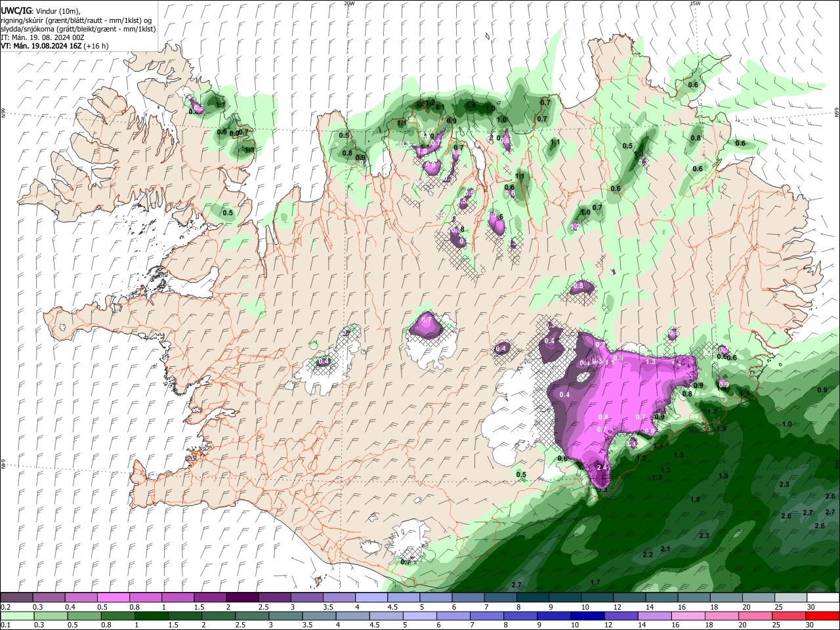
Task: Pick the dark plum swatch above label 0.2
Action: tap(16, 598)
